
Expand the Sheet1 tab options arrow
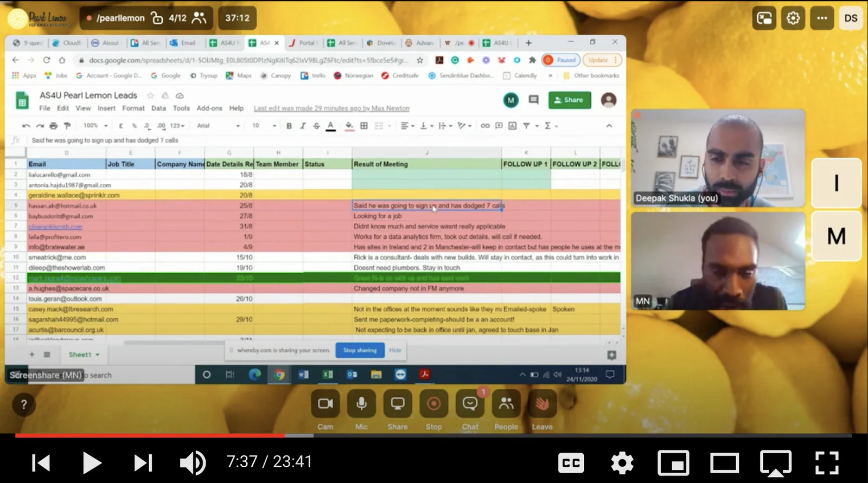click(x=98, y=355)
